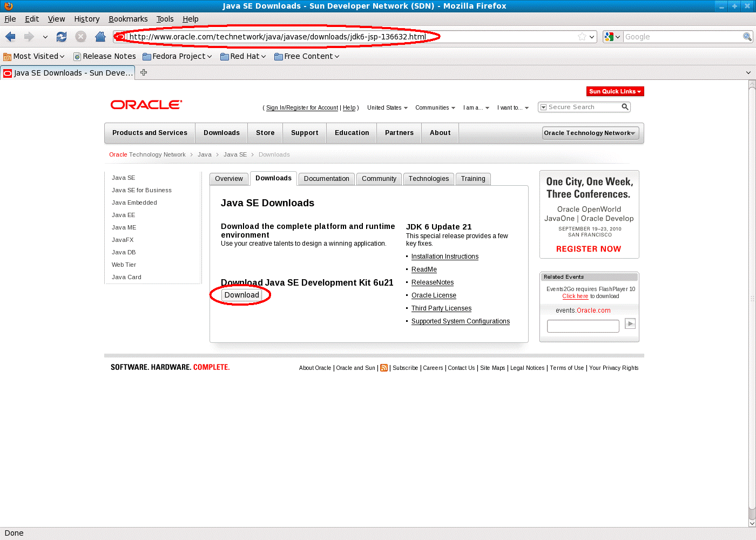The image size is (756, 540).
Task: Open the Installation Instructions link
Action: point(444,256)
